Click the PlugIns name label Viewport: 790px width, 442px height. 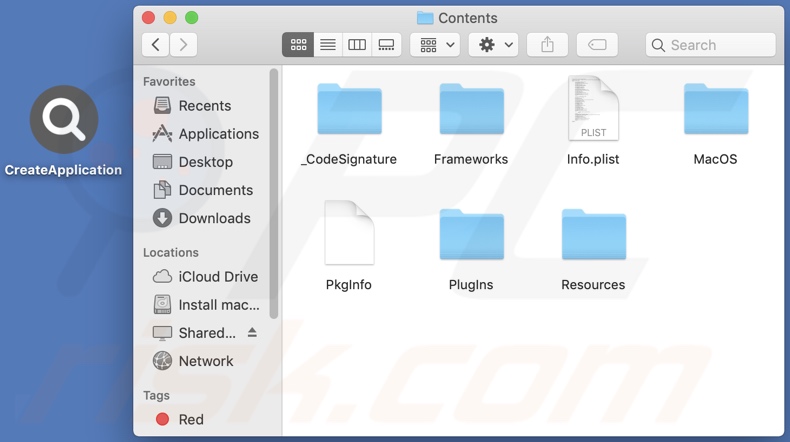(x=471, y=285)
